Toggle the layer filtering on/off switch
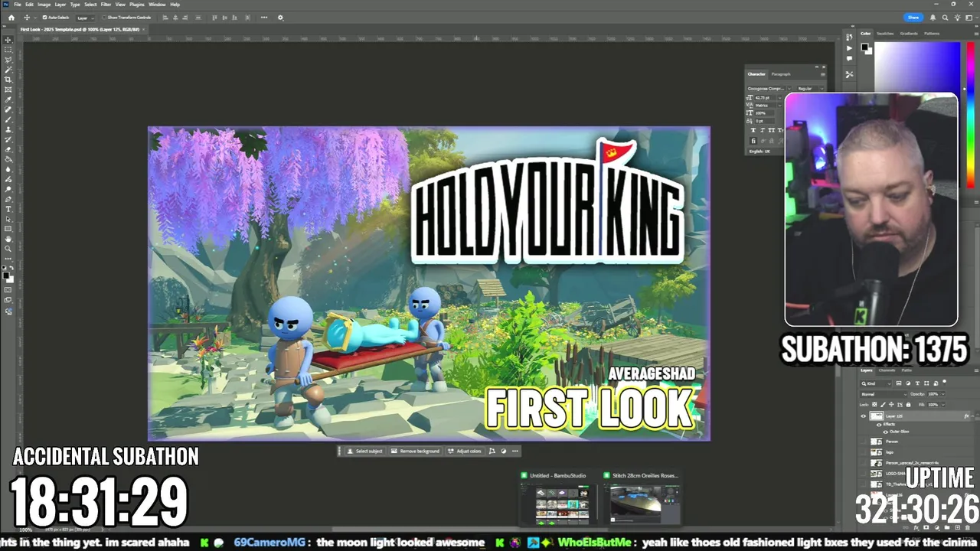This screenshot has height=551, width=980. pos(944,381)
